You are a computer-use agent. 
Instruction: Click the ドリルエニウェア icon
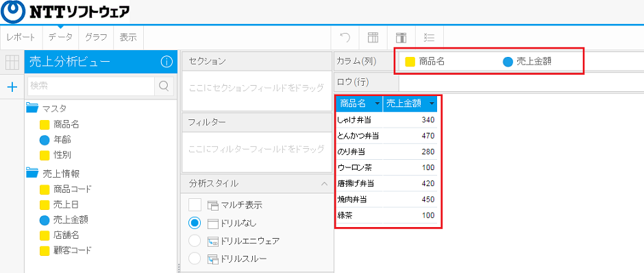click(x=212, y=241)
